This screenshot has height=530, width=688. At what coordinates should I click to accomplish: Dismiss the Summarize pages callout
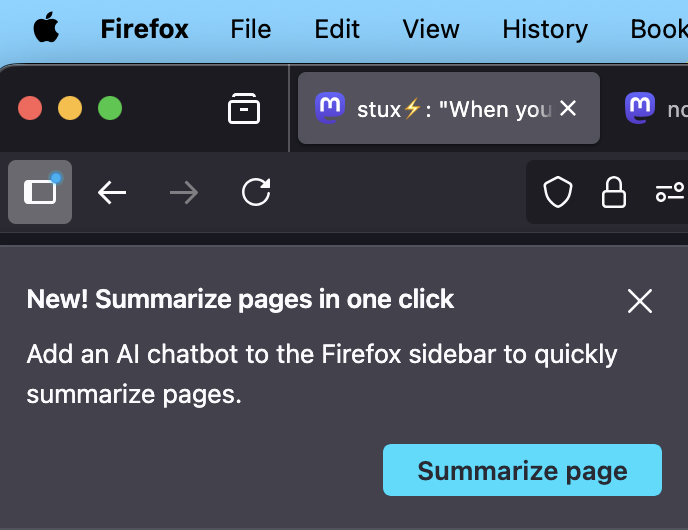pyautogui.click(x=640, y=301)
